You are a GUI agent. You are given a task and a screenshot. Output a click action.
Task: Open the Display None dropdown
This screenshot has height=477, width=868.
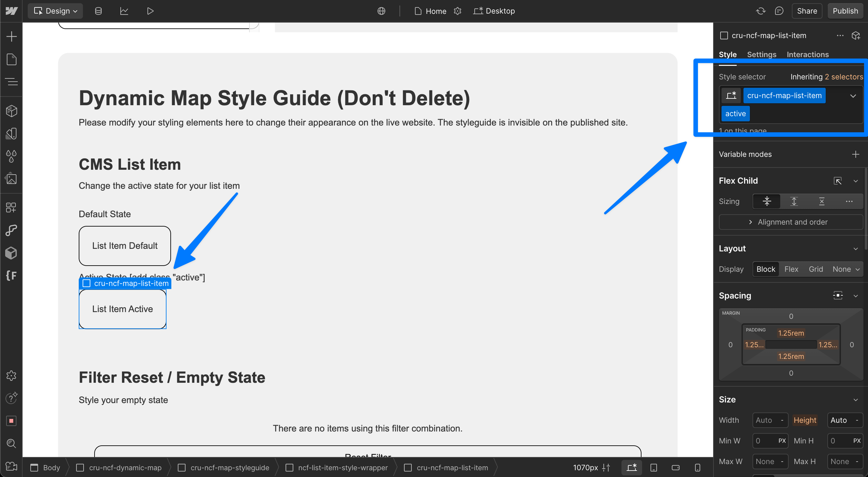(x=846, y=269)
